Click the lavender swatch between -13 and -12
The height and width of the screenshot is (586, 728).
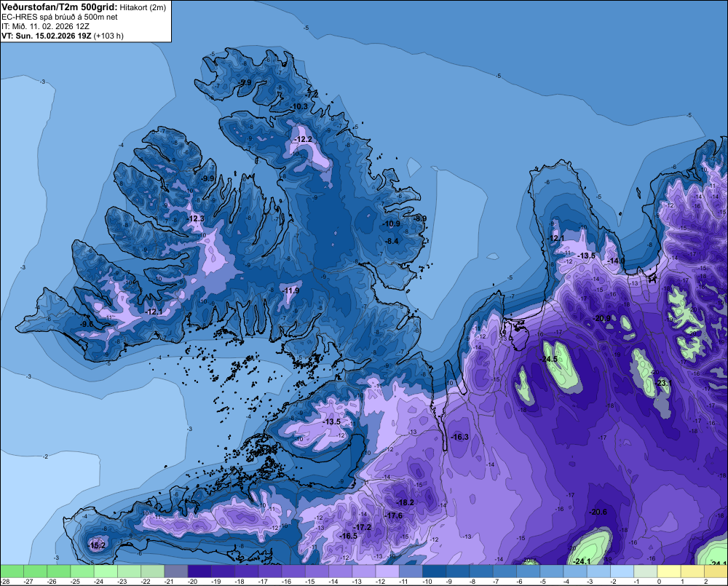pos(364,571)
